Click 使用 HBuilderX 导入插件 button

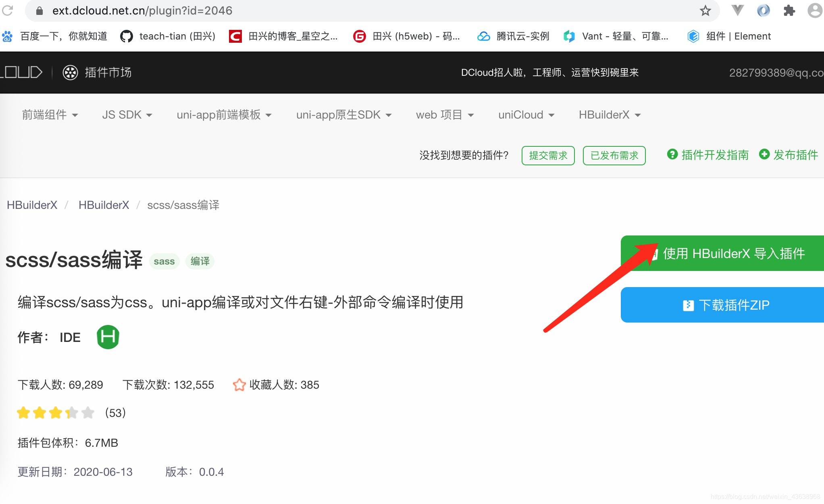click(722, 253)
